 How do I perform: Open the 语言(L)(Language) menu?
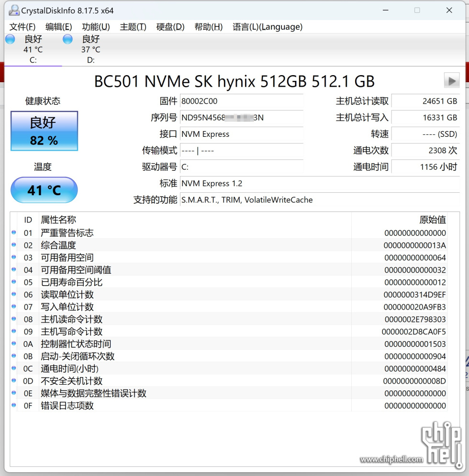[x=268, y=27]
